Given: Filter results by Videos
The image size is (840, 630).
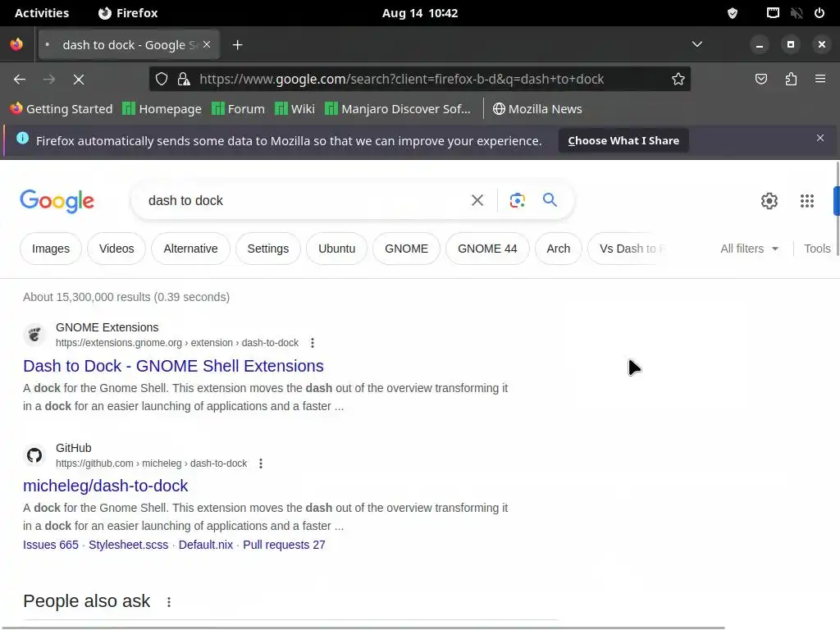Looking at the screenshot, I should pyautogui.click(x=116, y=249).
